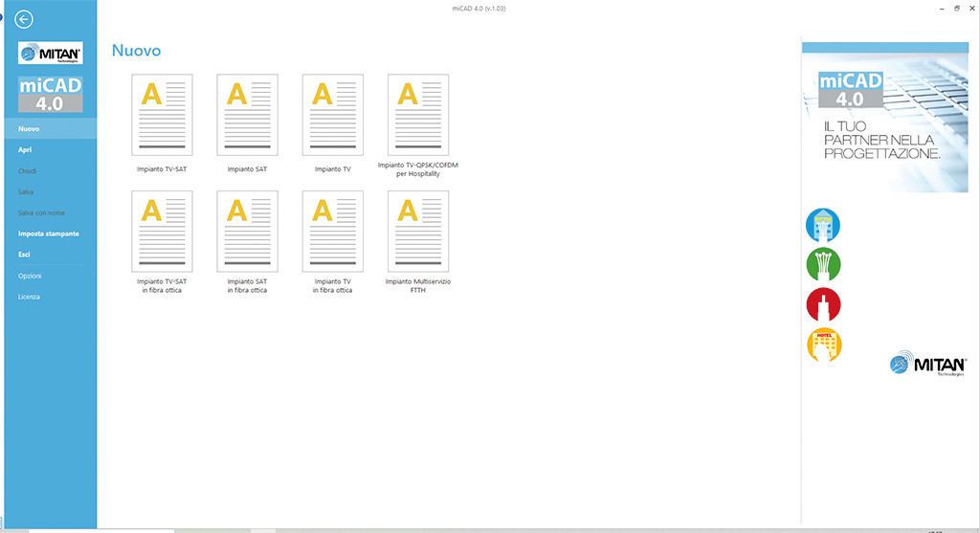Open Impianto TV-SAT in fibra ottica template
The width and height of the screenshot is (980, 533).
(x=162, y=232)
